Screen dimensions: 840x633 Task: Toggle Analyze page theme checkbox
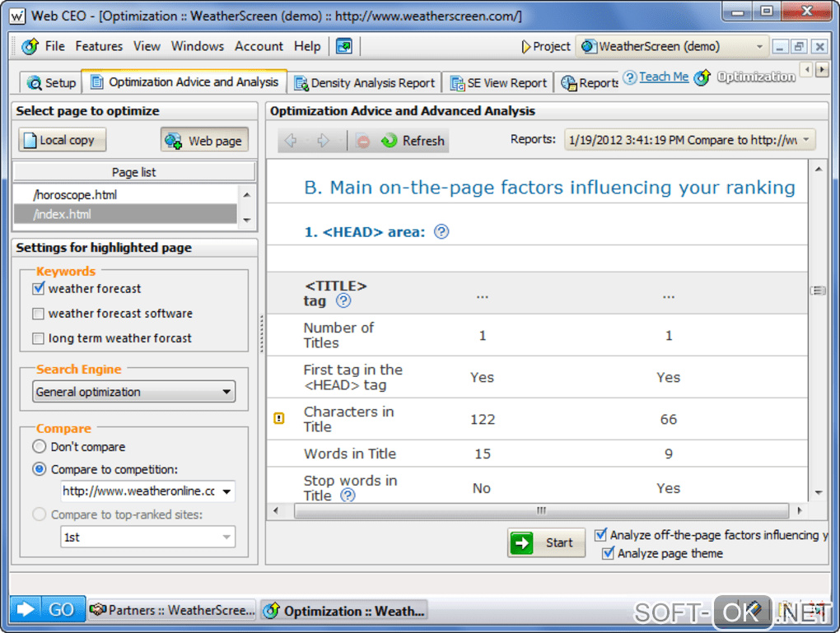point(608,553)
